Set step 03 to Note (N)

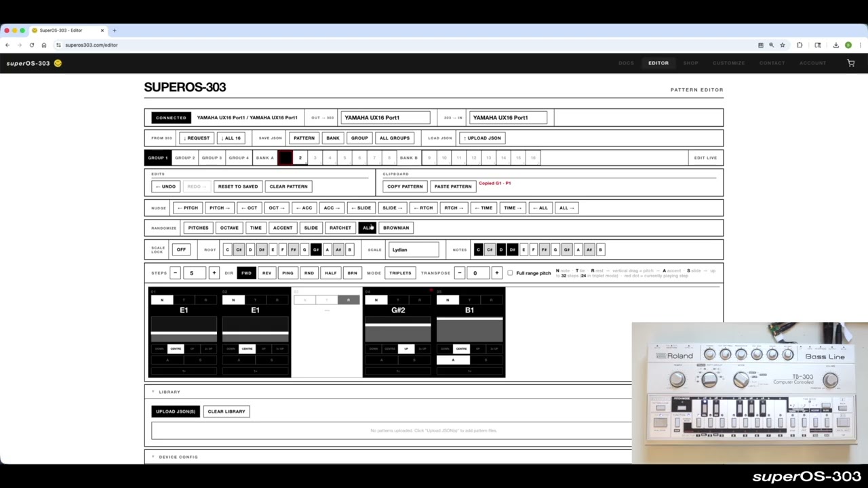tap(304, 300)
